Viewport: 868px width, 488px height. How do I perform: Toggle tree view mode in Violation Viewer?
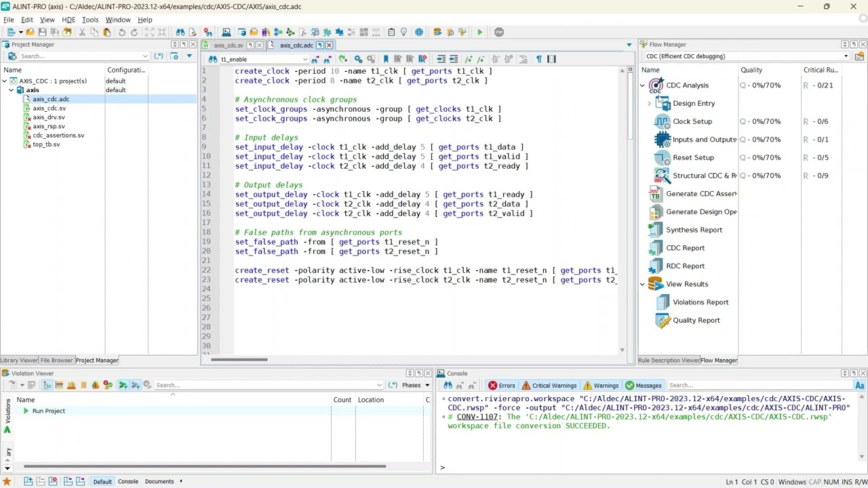click(x=46, y=385)
